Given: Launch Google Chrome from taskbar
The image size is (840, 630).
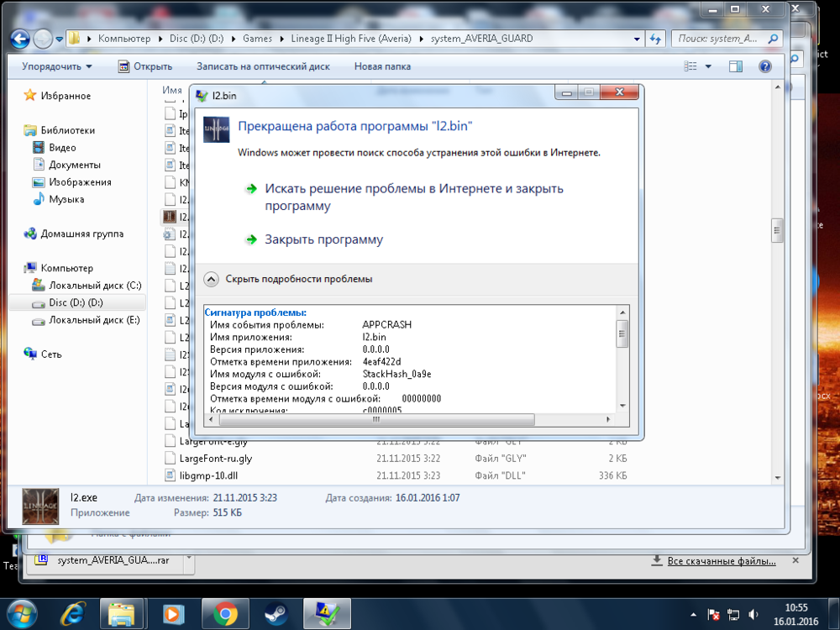Looking at the screenshot, I should [224, 614].
